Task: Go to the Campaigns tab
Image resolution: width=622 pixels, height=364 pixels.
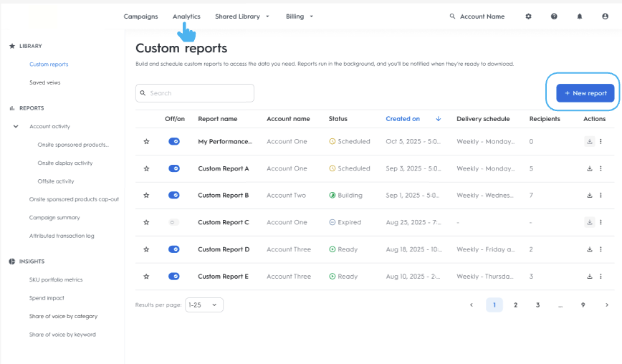Action: click(x=140, y=16)
